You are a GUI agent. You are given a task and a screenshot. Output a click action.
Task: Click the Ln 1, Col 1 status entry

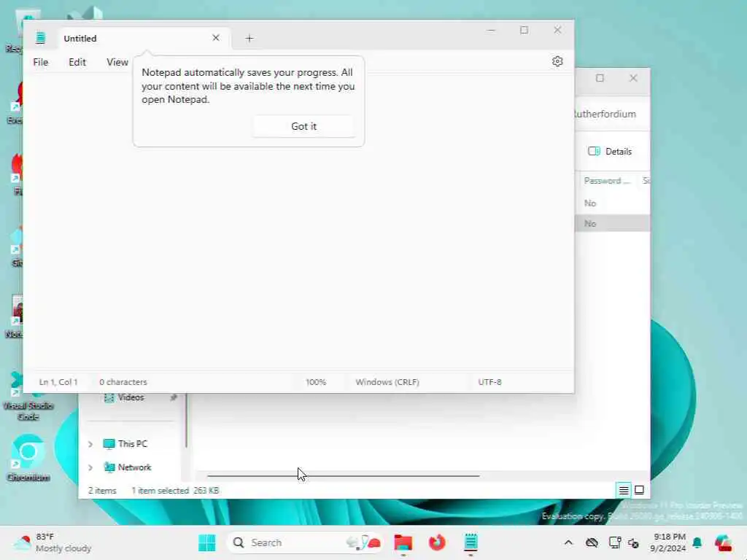(58, 382)
